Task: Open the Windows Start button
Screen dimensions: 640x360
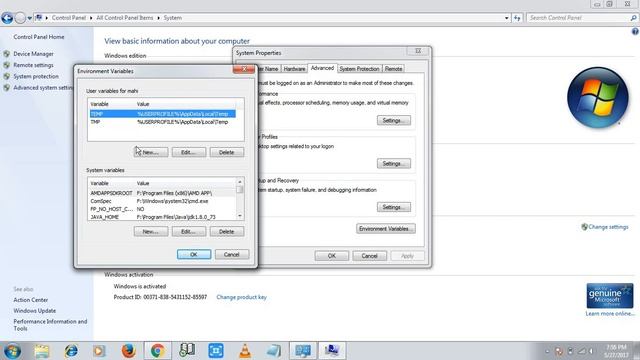Action: (x=12, y=351)
